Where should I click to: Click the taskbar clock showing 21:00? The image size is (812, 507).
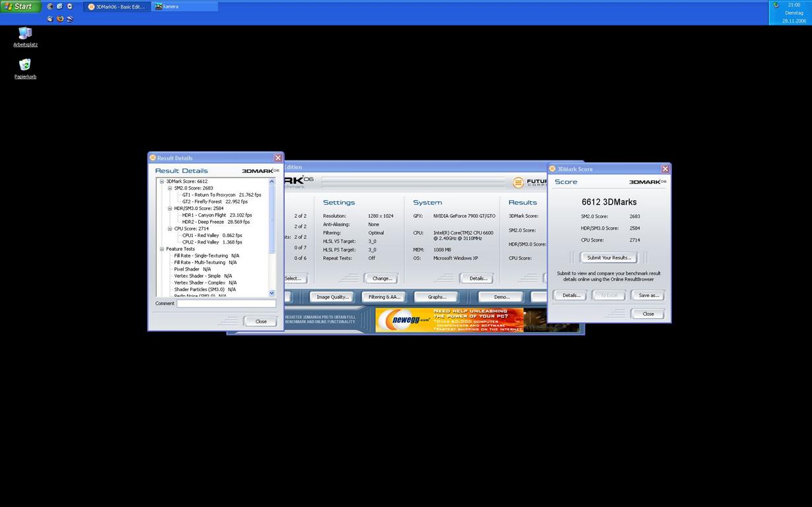click(794, 5)
